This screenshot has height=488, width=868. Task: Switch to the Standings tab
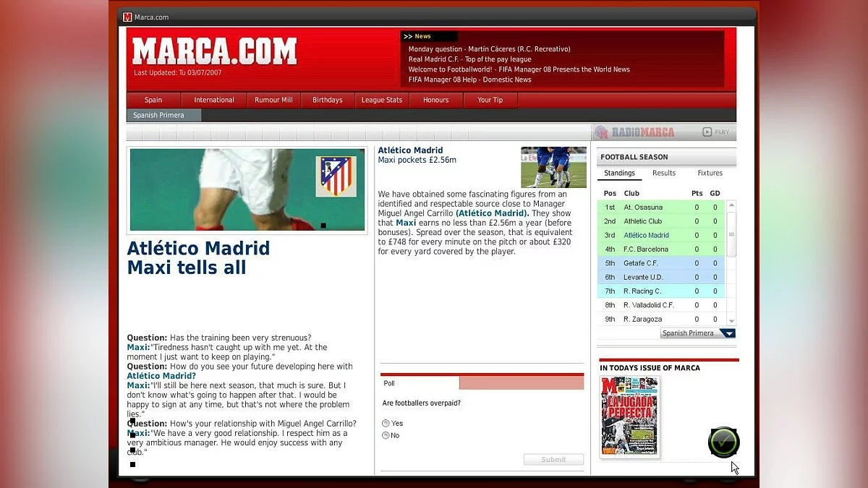pos(619,174)
